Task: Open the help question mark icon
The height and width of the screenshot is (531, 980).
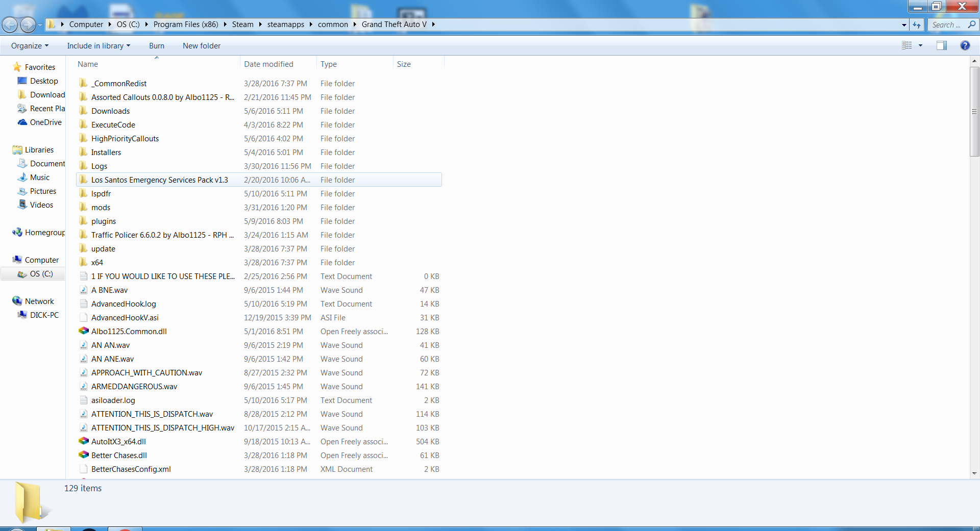Action: coord(965,45)
